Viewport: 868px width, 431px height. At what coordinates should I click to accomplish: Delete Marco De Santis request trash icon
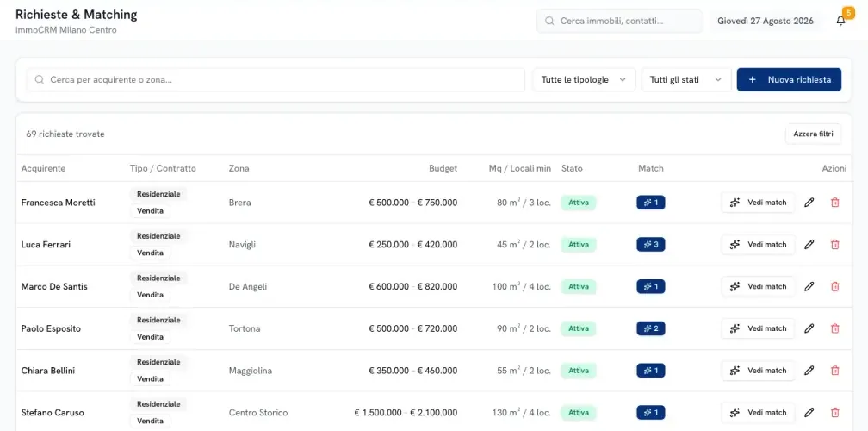pos(834,286)
